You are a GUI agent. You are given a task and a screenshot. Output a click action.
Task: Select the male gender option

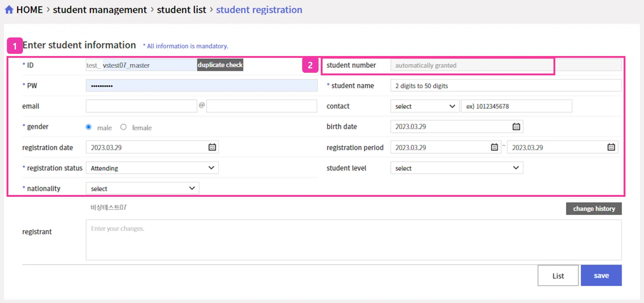coord(89,127)
